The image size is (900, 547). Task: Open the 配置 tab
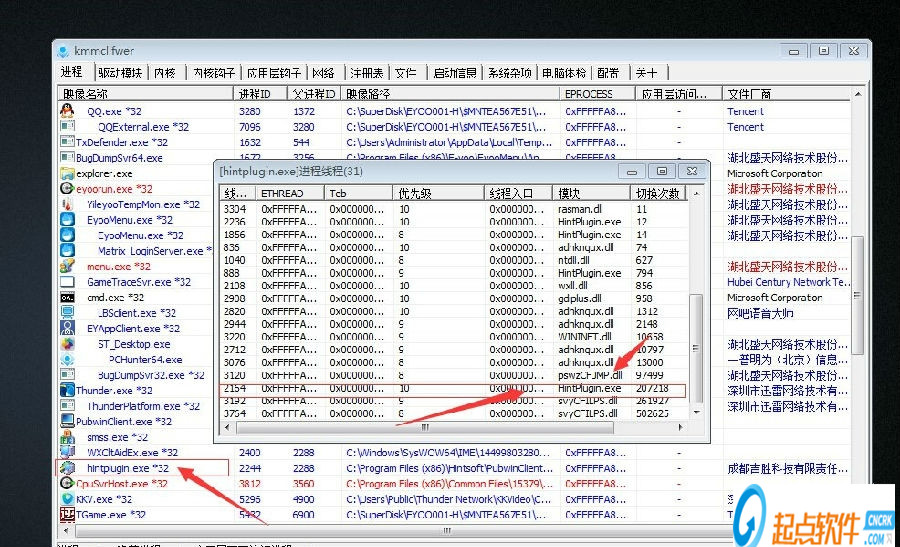(608, 73)
